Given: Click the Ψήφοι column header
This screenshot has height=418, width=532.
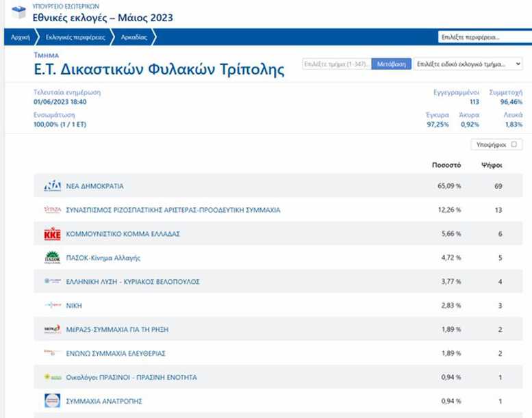Looking at the screenshot, I should pos(492,165).
